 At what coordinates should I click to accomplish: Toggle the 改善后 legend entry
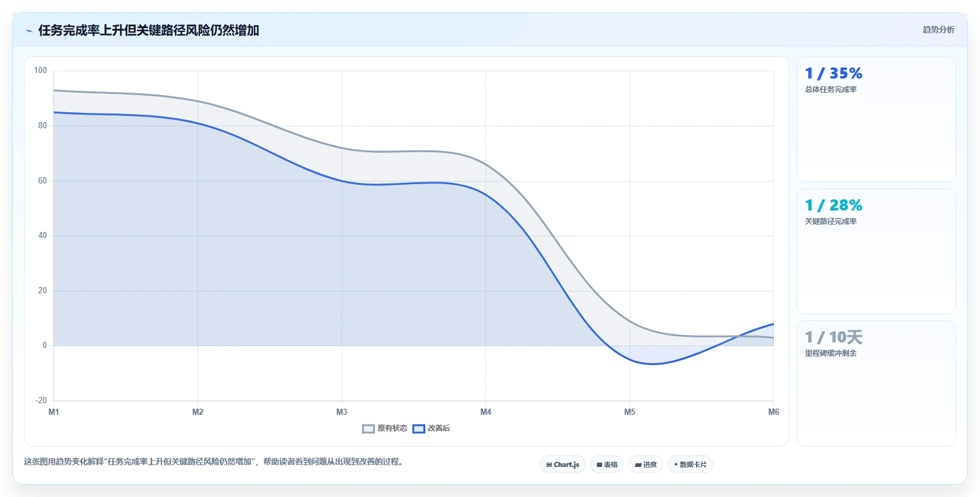click(x=431, y=428)
